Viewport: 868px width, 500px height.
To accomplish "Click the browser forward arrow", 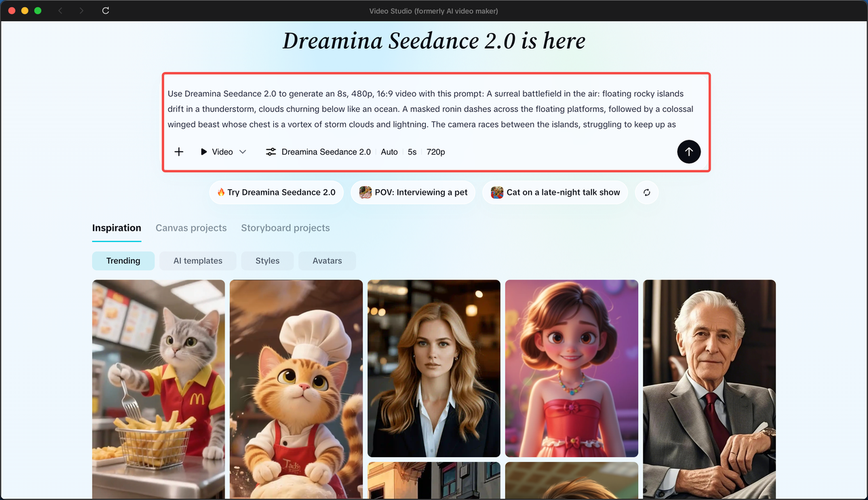I will tap(81, 11).
